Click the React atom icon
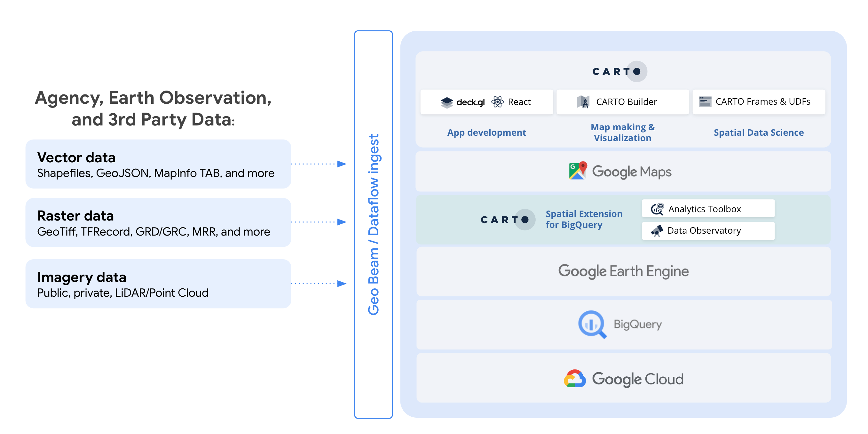 click(497, 102)
